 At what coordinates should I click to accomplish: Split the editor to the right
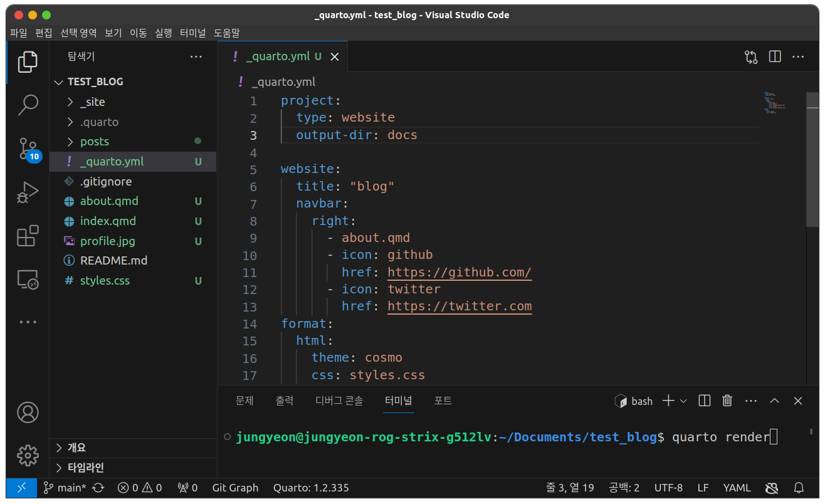(775, 56)
